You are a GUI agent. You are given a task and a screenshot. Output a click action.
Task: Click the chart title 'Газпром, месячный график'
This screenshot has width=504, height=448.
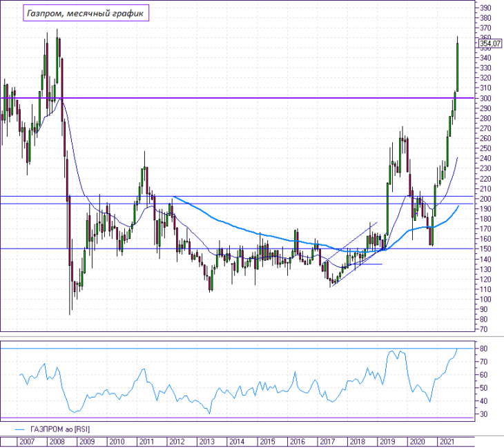click(x=86, y=13)
